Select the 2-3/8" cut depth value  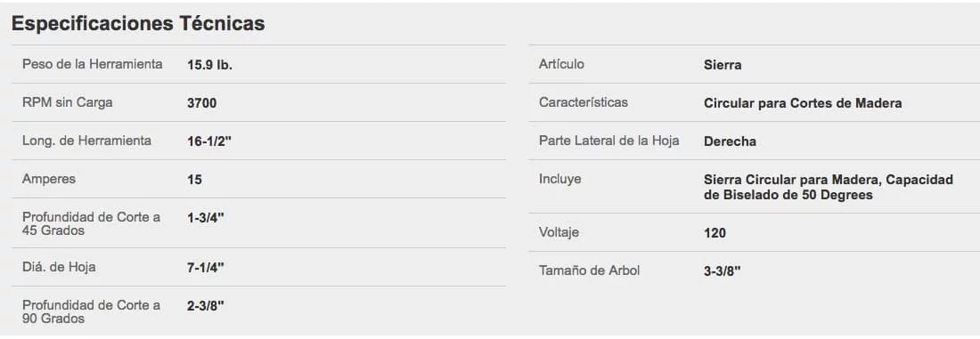pos(206,306)
